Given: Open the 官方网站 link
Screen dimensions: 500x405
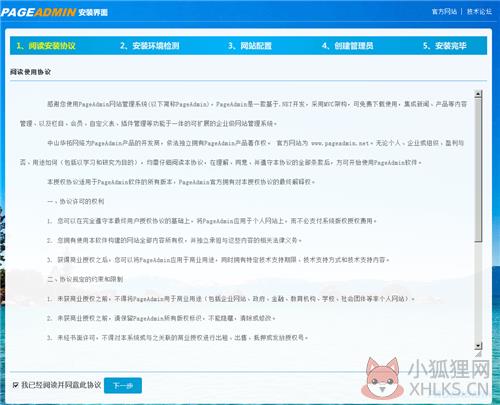Looking at the screenshot, I should 444,12.
